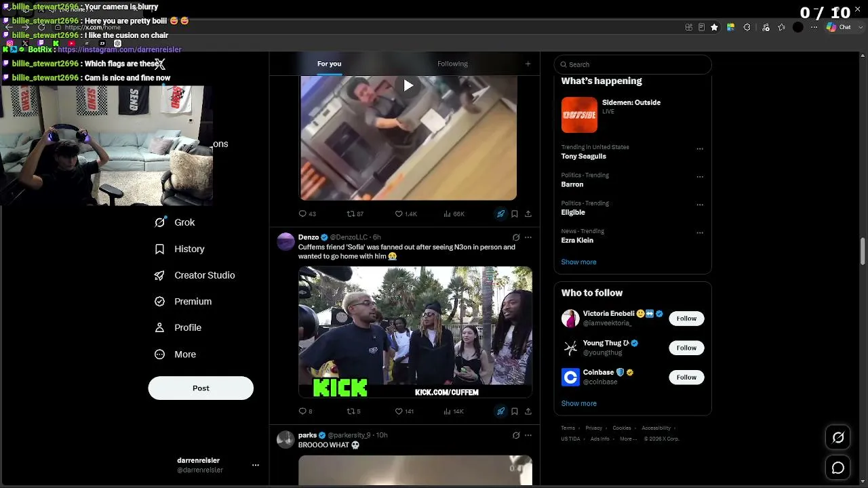
Task: Share the Denzo post
Action: pyautogui.click(x=528, y=411)
